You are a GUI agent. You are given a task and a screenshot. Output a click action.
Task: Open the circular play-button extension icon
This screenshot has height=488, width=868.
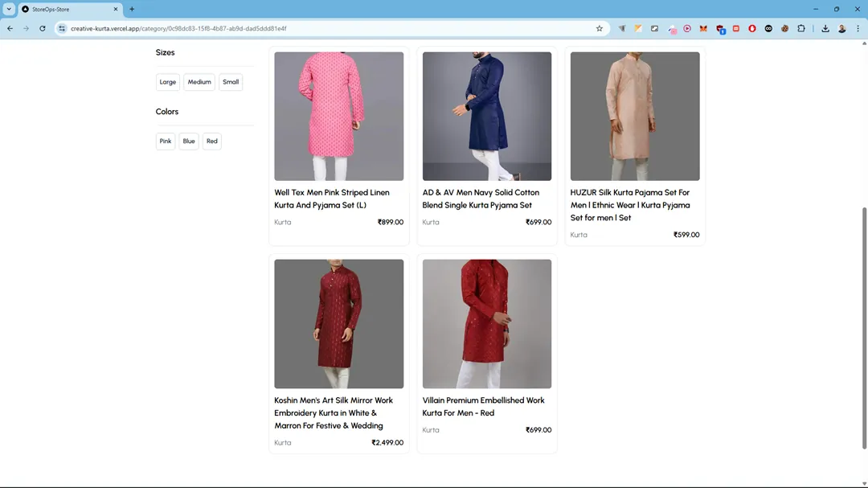tap(687, 28)
